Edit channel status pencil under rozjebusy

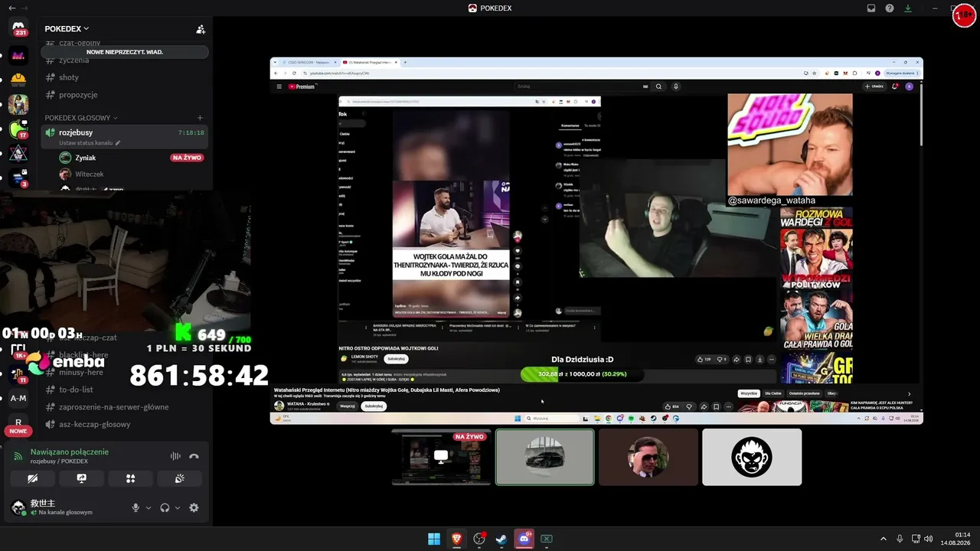tap(118, 143)
